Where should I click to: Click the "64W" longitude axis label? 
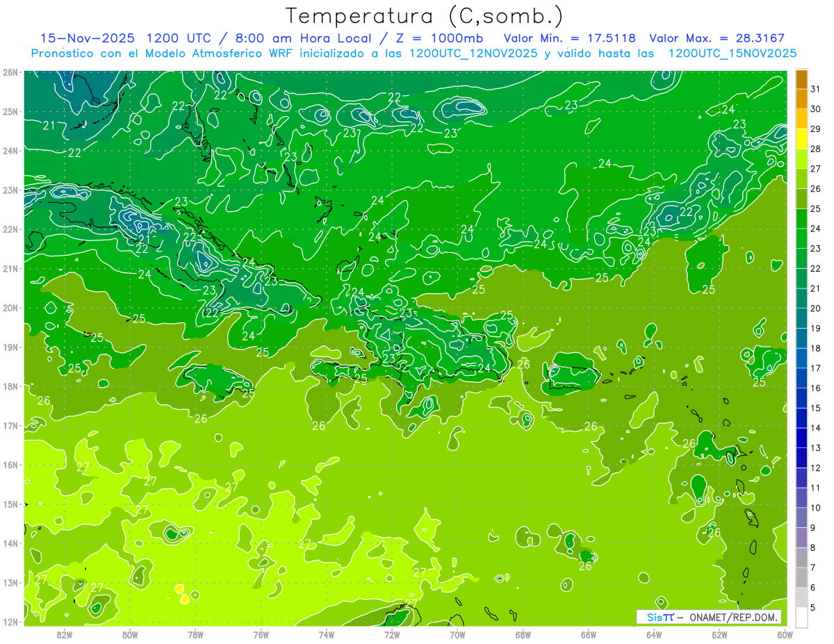pos(654,634)
